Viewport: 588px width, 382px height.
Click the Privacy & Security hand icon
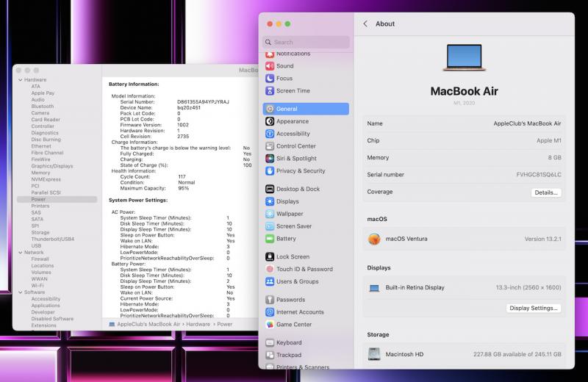click(270, 170)
